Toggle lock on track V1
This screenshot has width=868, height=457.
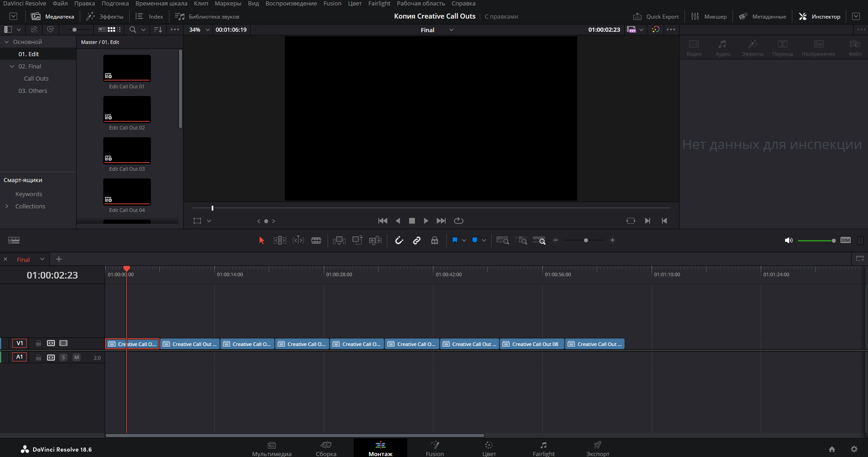click(39, 343)
